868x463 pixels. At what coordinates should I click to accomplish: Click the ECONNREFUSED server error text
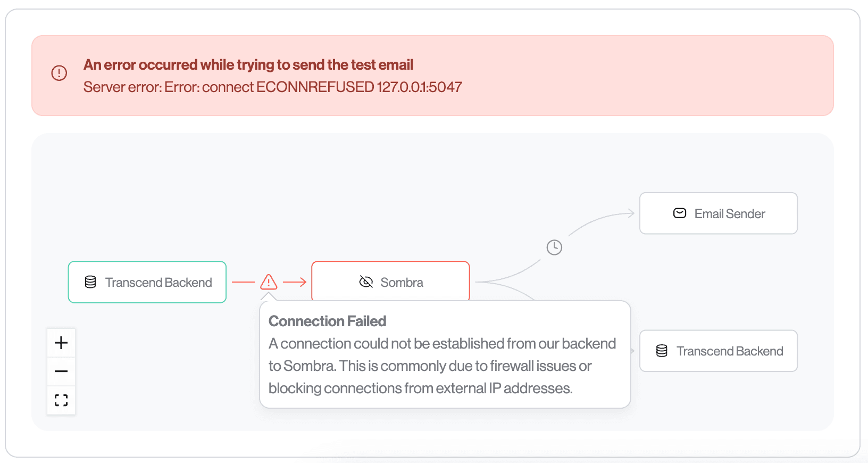(272, 87)
